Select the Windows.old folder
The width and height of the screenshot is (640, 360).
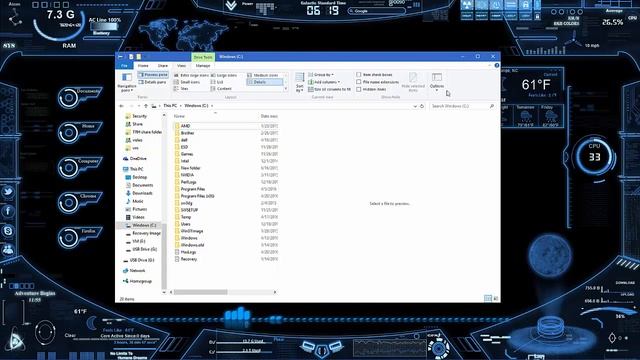click(192, 245)
